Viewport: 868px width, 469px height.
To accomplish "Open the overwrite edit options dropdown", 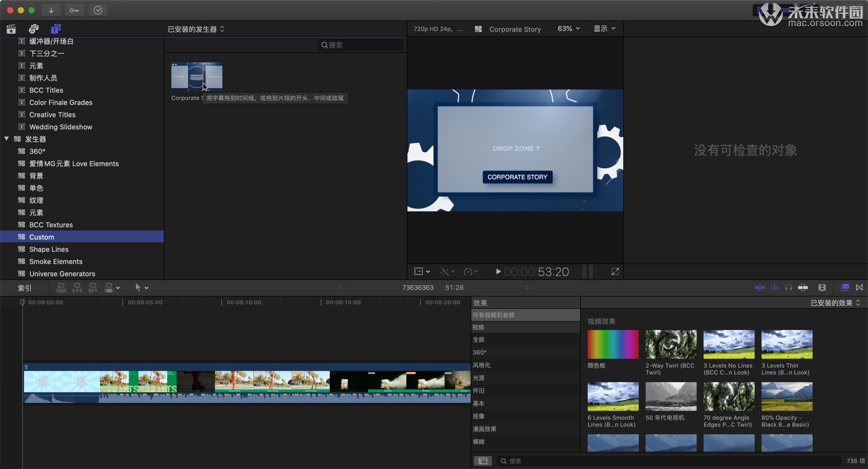I will (x=112, y=288).
